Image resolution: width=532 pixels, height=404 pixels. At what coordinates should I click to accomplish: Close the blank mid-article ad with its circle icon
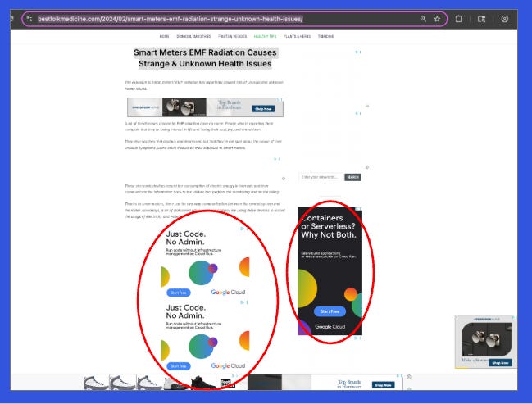[284, 179]
